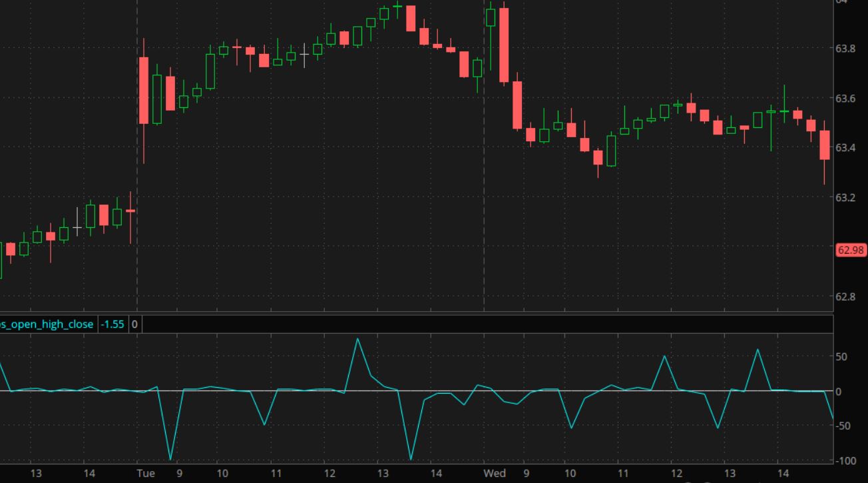Click the Wed label on time axis
The width and height of the screenshot is (868, 483).
pyautogui.click(x=494, y=474)
